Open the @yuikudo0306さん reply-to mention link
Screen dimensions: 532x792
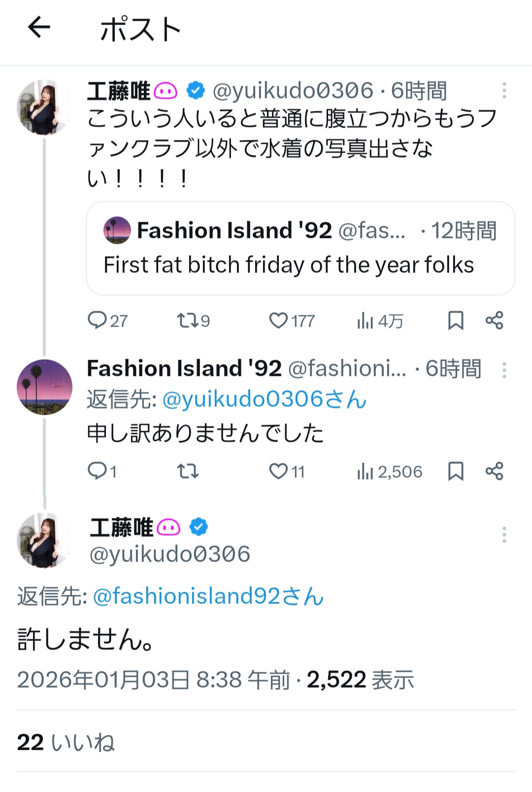[265, 399]
